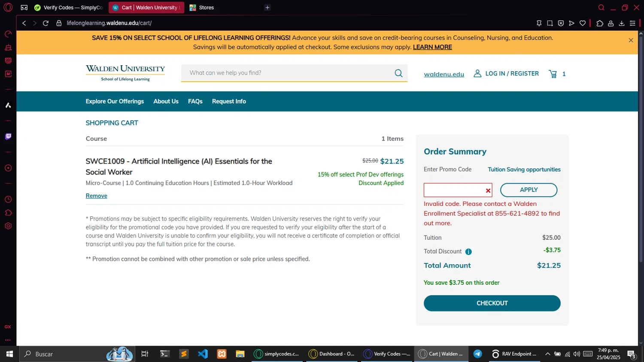Open File Explorer on taskbar
Image resolution: width=644 pixels, height=362 pixels.
pyautogui.click(x=240, y=354)
